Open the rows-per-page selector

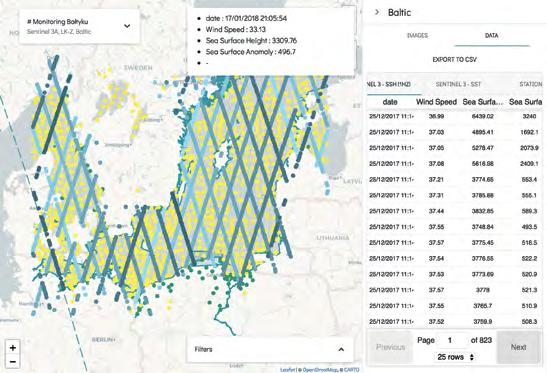[455, 357]
